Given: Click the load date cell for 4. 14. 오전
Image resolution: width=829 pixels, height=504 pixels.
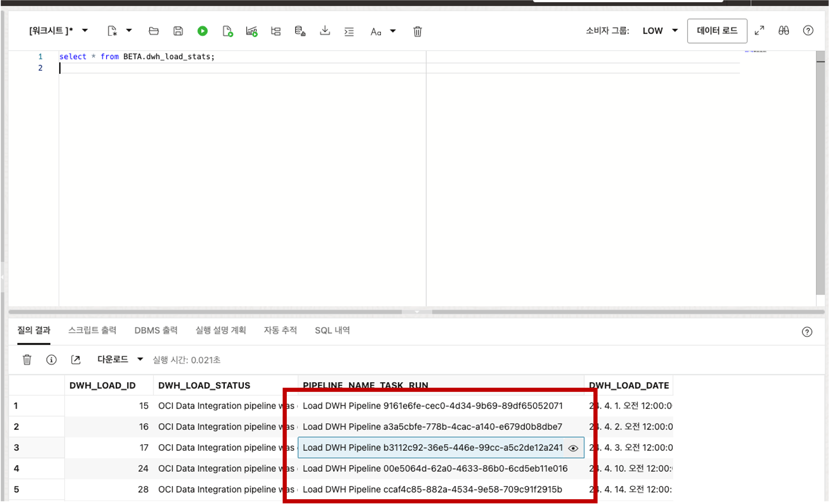Looking at the screenshot, I should (x=629, y=489).
